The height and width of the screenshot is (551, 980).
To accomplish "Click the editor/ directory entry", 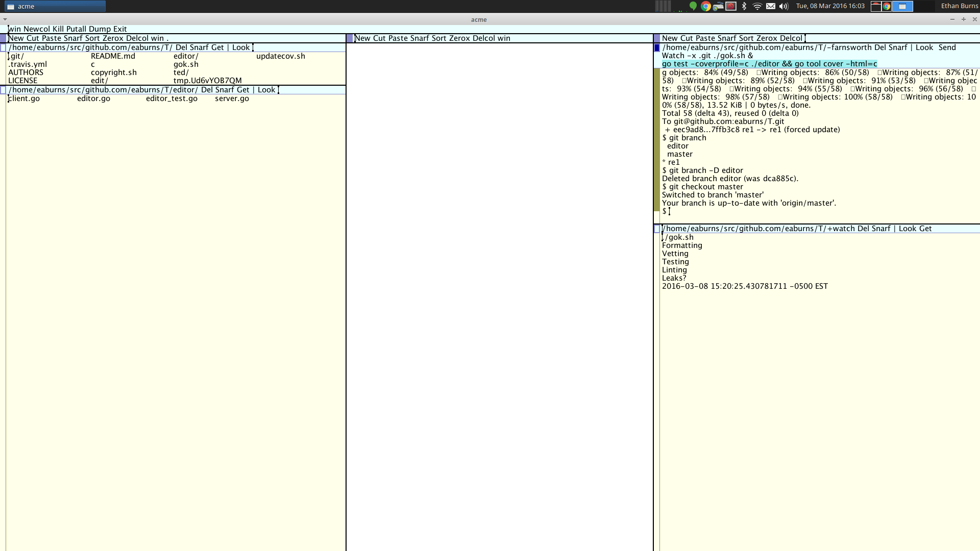I will 186,56.
